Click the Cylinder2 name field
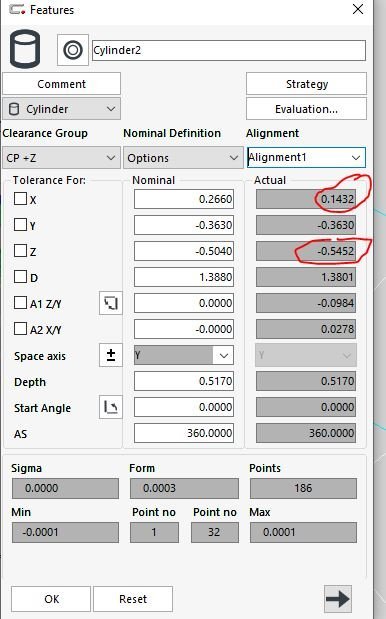Viewport: 386px width, 619px height. click(229, 50)
